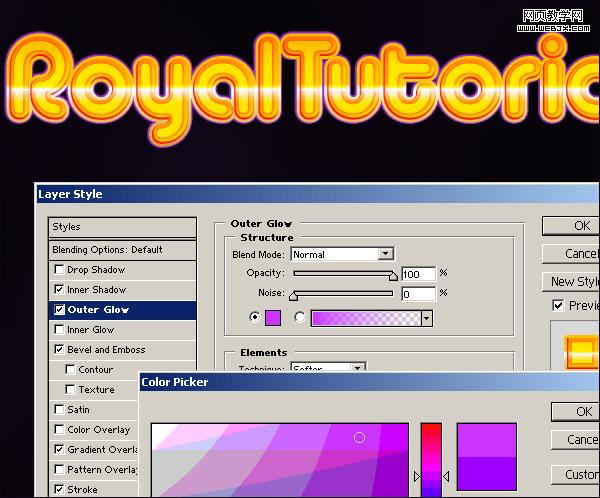Expand the glow gradient picker arrow
Viewport: 600px width, 498px height.
427,318
